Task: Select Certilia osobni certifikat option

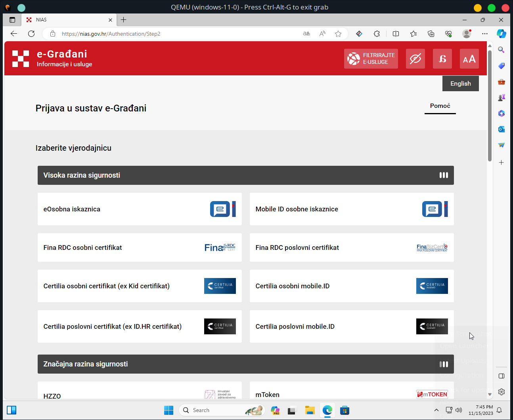Action: [140, 286]
